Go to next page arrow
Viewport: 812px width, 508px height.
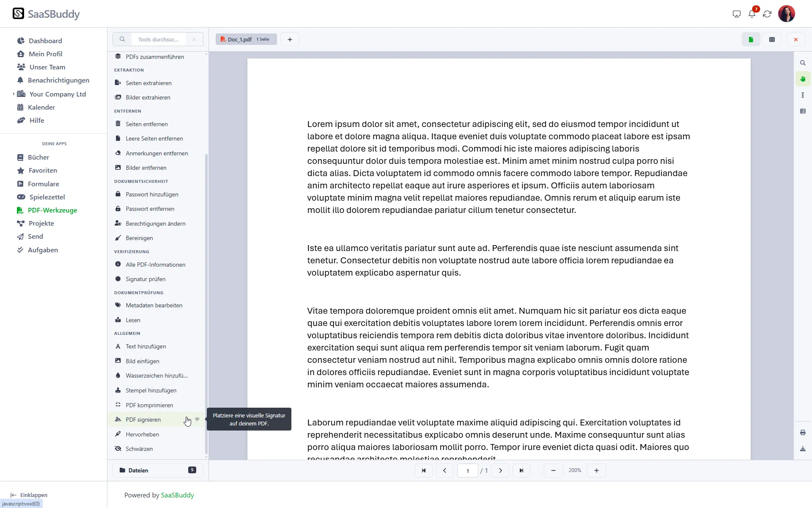click(x=501, y=470)
